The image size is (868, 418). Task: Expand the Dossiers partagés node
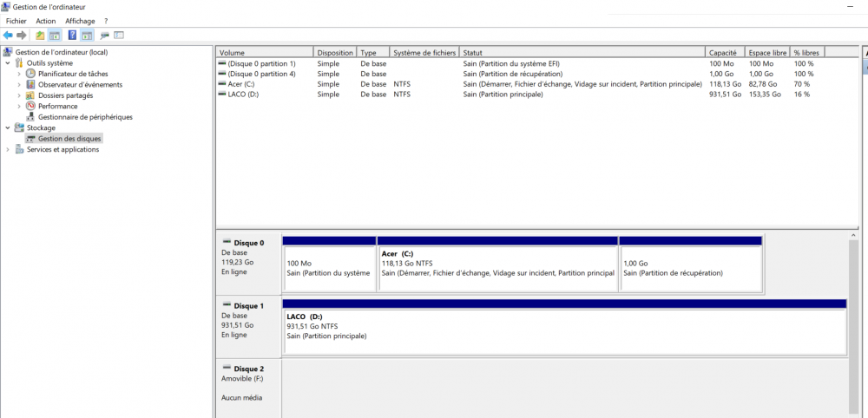(x=19, y=95)
